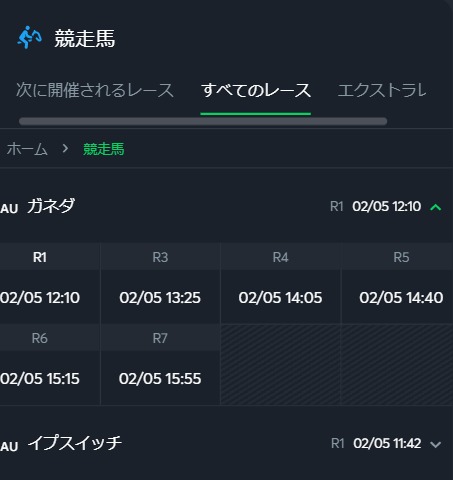The image size is (453, 480).
Task: Collapse the ガネダ race section chevron
Action: (x=435, y=207)
